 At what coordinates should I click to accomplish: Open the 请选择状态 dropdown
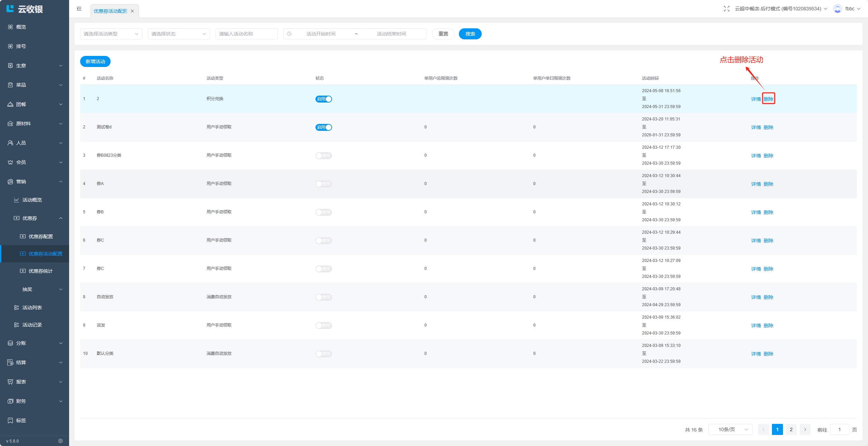(x=179, y=34)
